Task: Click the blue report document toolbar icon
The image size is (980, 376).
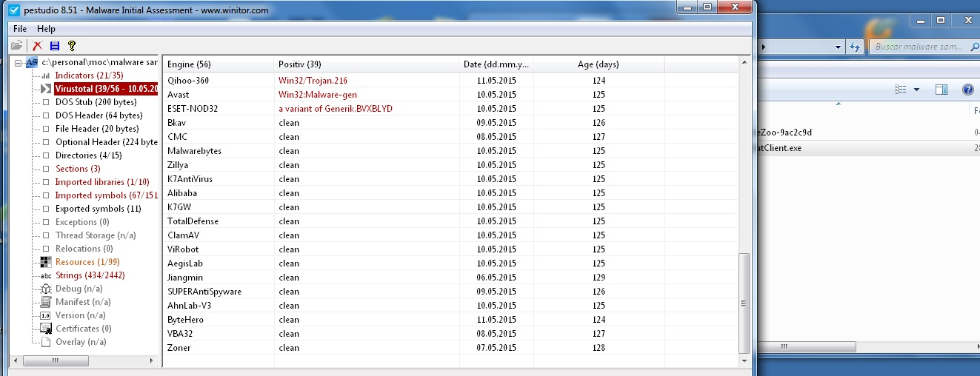Action: (54, 46)
